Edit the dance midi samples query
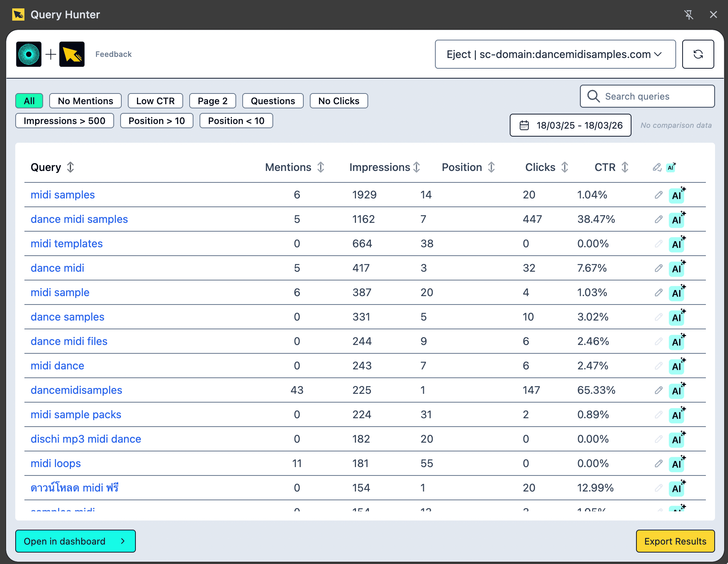Image resolution: width=728 pixels, height=564 pixels. 658,219
